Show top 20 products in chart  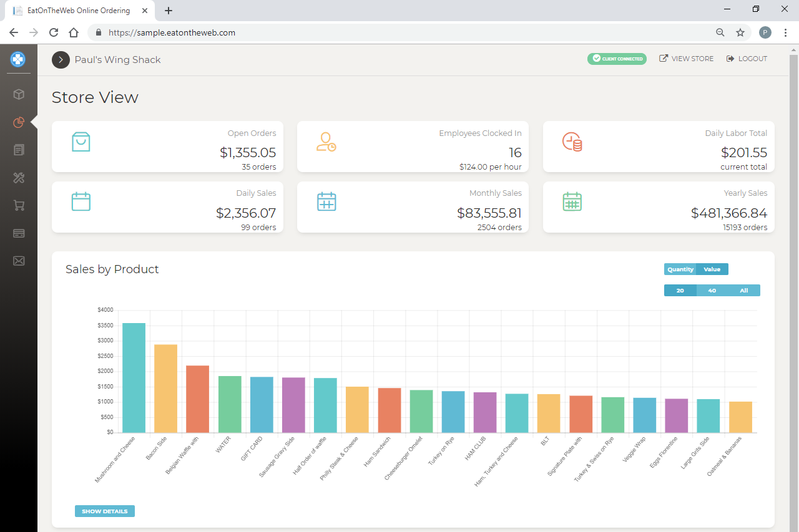click(x=680, y=291)
